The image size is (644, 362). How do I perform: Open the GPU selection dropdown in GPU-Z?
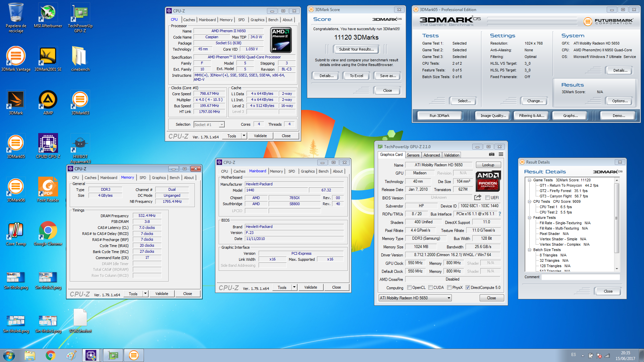click(415, 298)
